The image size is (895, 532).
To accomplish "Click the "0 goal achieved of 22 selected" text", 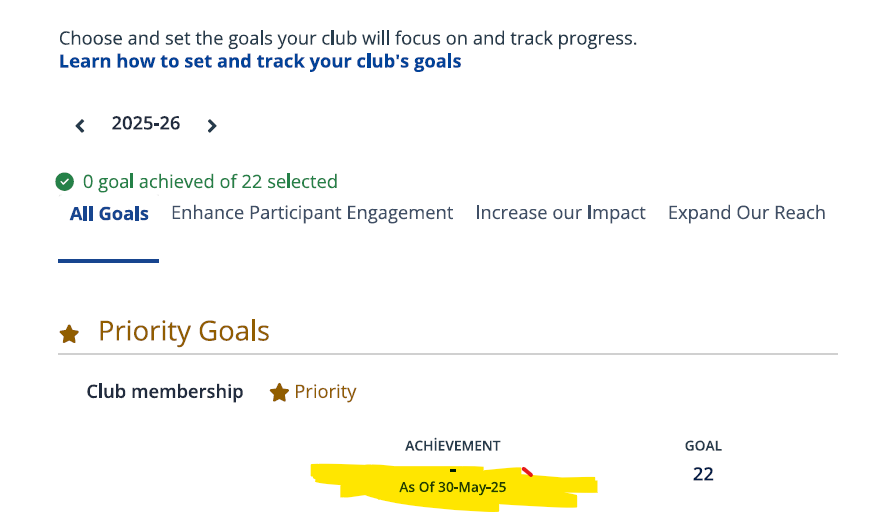I will click(210, 182).
